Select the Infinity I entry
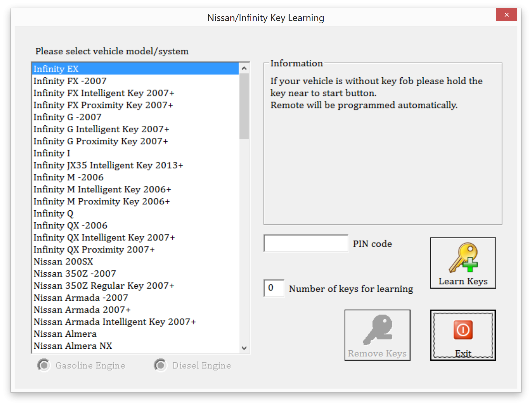Viewport: 532px width, 406px height. pos(135,153)
